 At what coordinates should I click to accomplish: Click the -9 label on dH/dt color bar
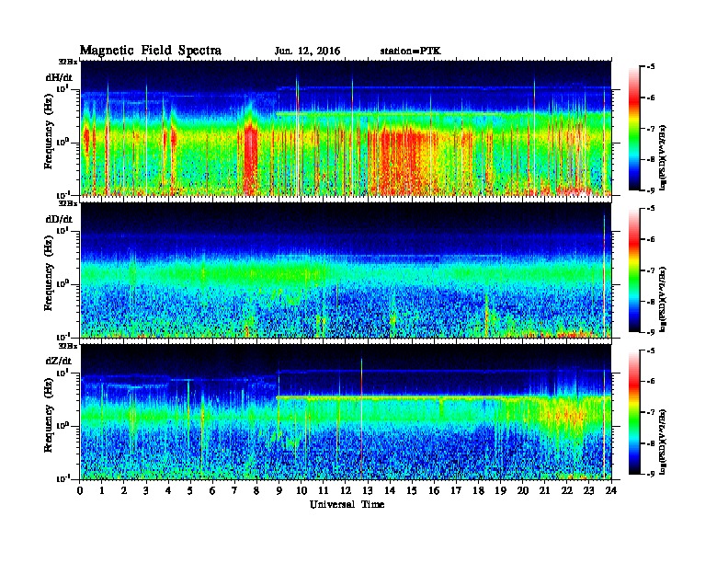point(651,190)
